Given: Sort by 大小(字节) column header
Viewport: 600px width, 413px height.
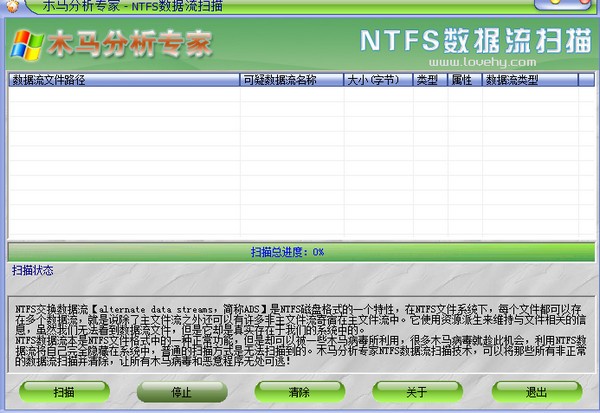Looking at the screenshot, I should click(378, 80).
